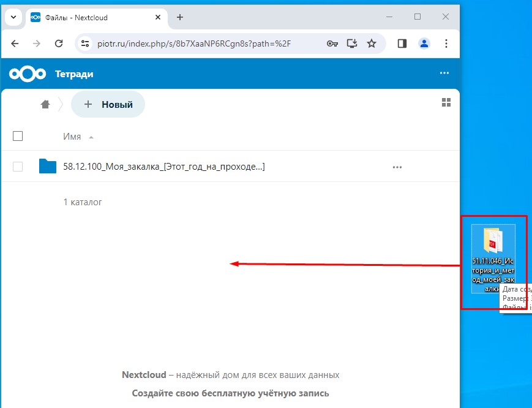Tick the select-all files checkbox
The width and height of the screenshot is (532, 408).
click(x=18, y=136)
